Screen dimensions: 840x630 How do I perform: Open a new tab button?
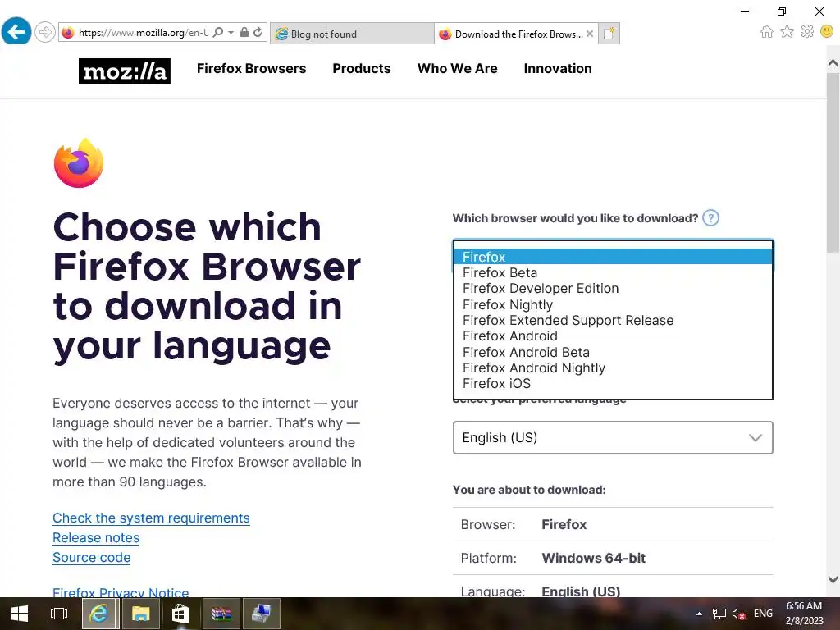(609, 34)
